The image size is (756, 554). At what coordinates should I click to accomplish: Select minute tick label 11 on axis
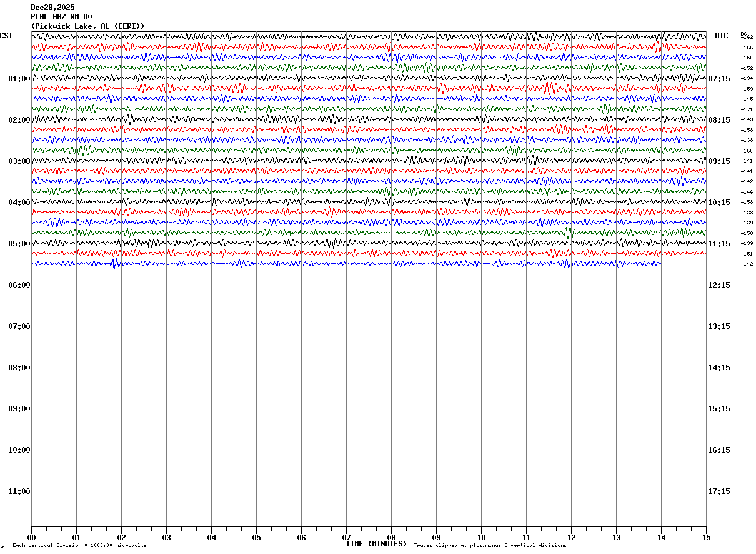pos(527,538)
